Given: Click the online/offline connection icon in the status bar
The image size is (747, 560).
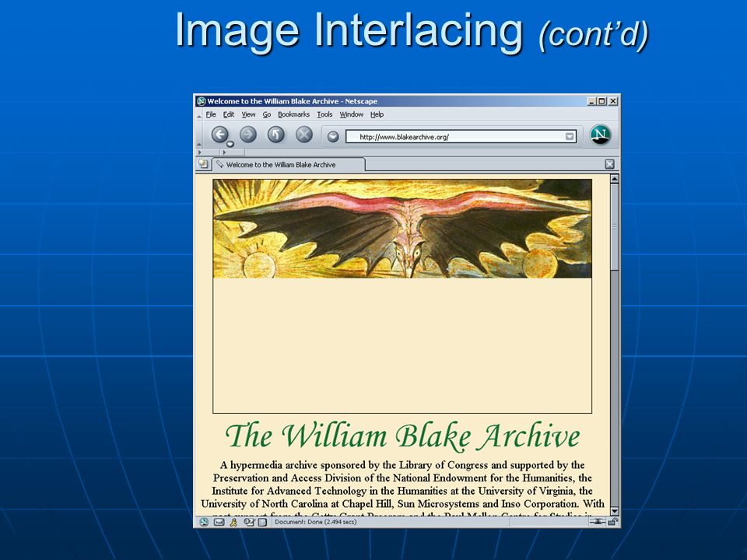Looking at the screenshot, I should [x=598, y=522].
